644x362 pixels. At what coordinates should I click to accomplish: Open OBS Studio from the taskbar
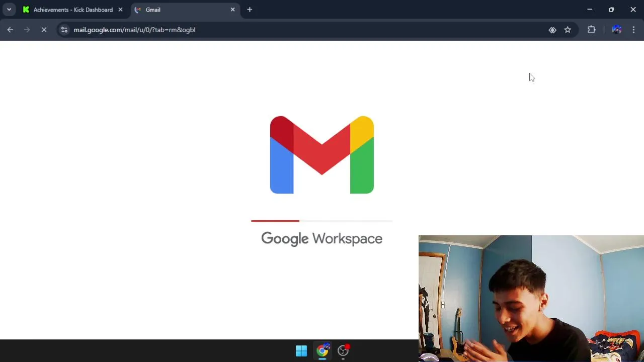tap(344, 351)
